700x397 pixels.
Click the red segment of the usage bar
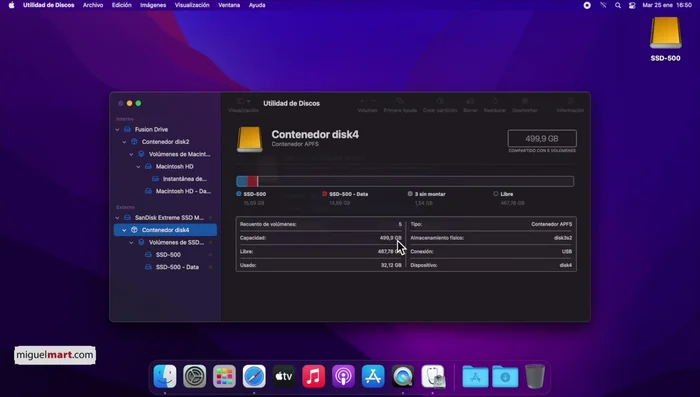point(253,181)
